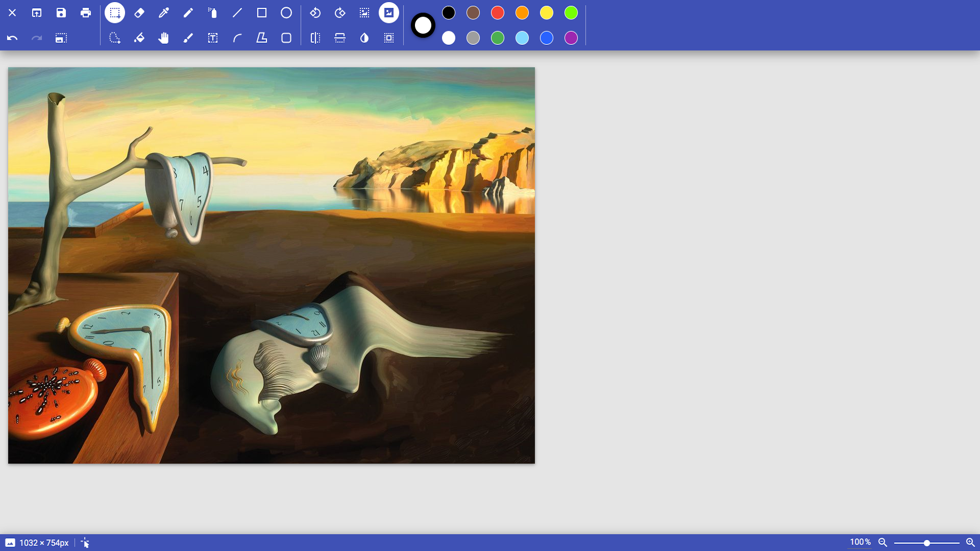Toggle the Scale image mode
Image resolution: width=980 pixels, height=551 pixels.
coord(364,13)
